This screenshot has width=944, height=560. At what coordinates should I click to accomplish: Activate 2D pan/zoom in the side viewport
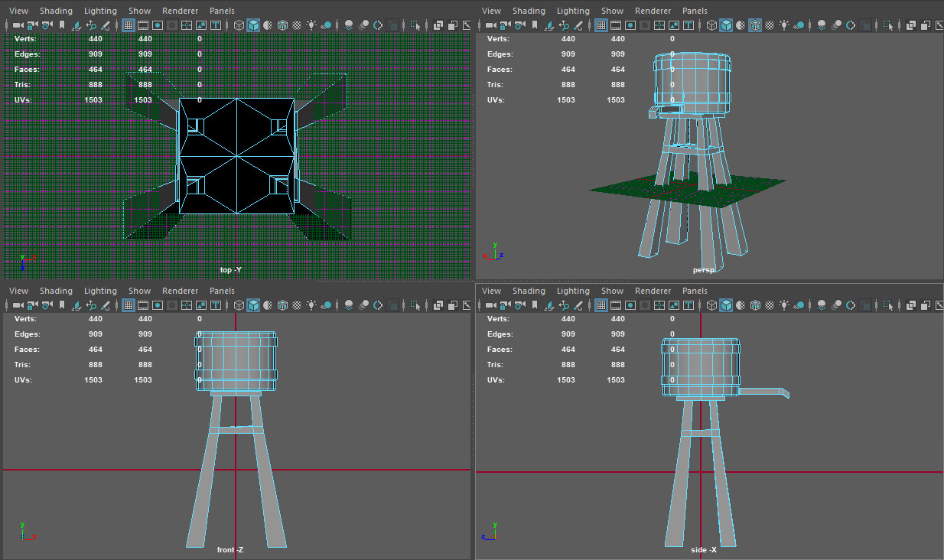pyautogui.click(x=564, y=305)
